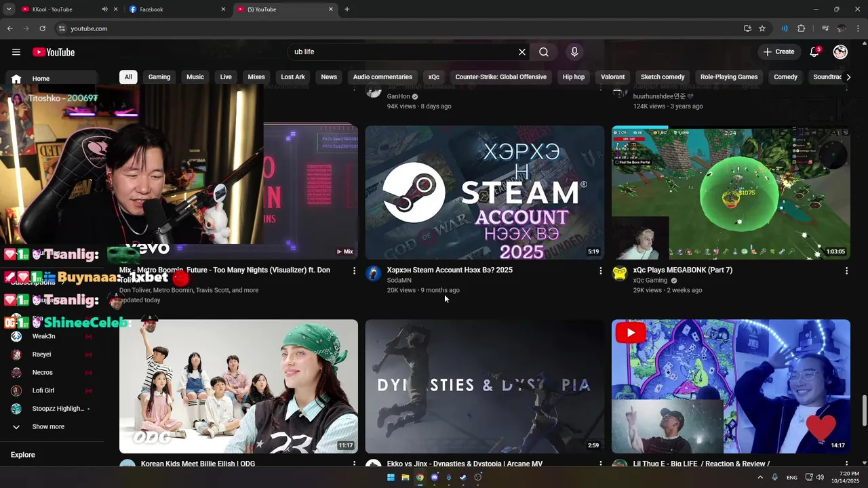Select the Valorant filter chip
The height and width of the screenshot is (488, 868).
[613, 77]
